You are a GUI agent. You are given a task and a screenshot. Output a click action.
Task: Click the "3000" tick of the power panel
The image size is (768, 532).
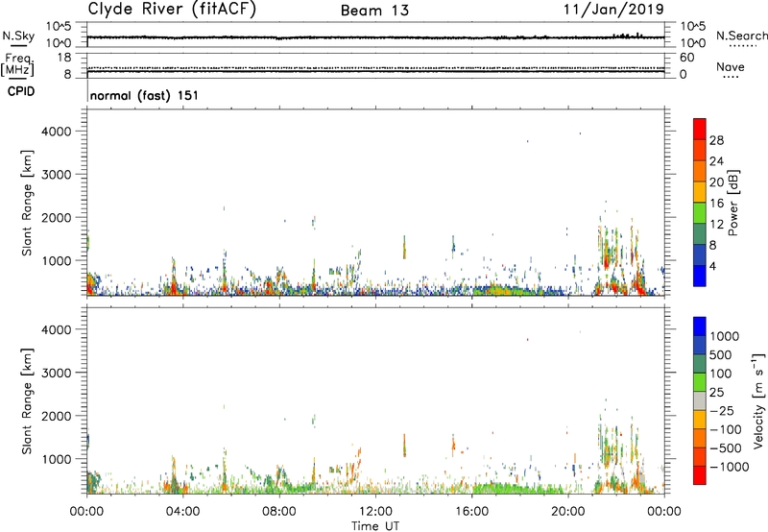57,175
